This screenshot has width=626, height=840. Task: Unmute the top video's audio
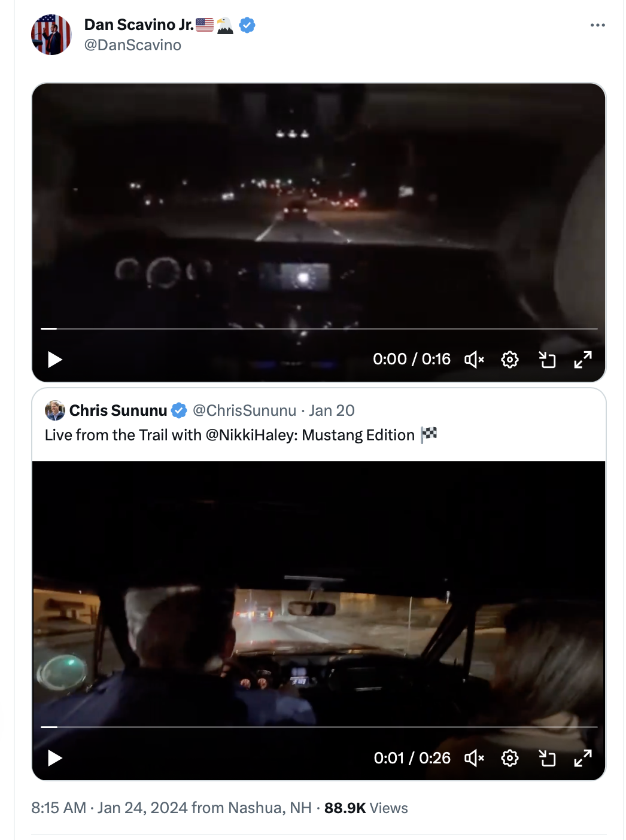[x=474, y=360]
